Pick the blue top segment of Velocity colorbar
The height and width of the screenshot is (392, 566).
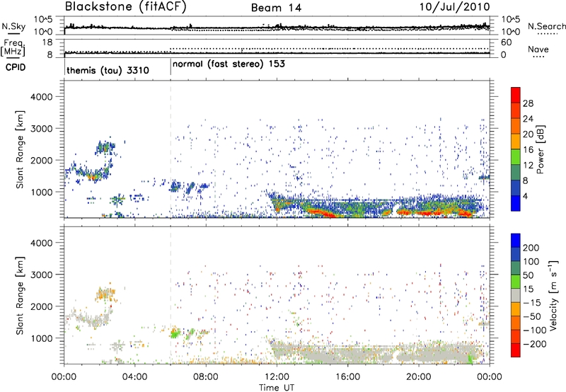tap(516, 241)
